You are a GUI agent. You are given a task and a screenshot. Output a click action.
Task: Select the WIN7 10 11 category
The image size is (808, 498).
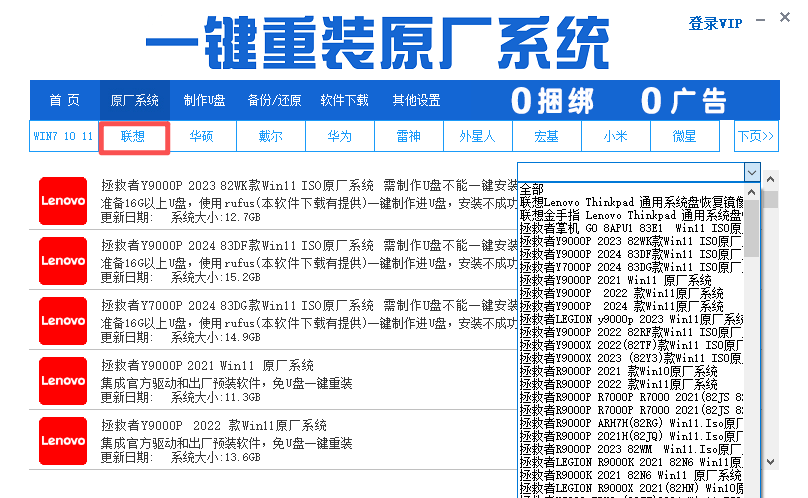click(63, 136)
